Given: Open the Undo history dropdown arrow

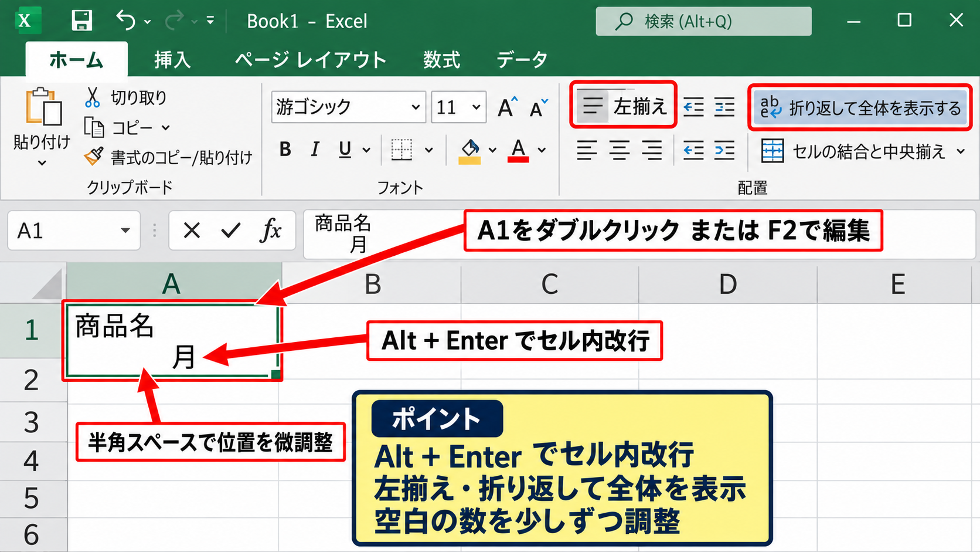Looking at the screenshot, I should [x=148, y=22].
